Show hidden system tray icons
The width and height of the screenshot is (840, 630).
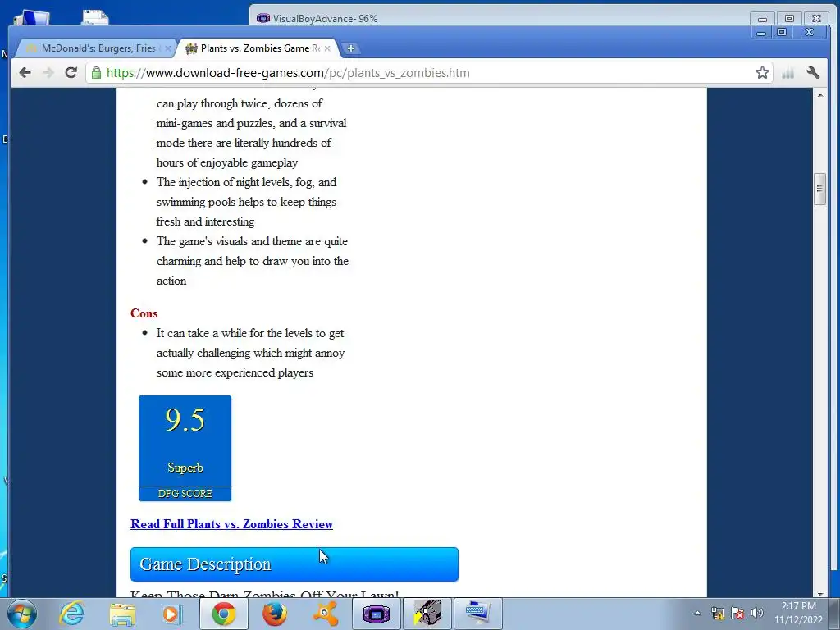point(697,614)
